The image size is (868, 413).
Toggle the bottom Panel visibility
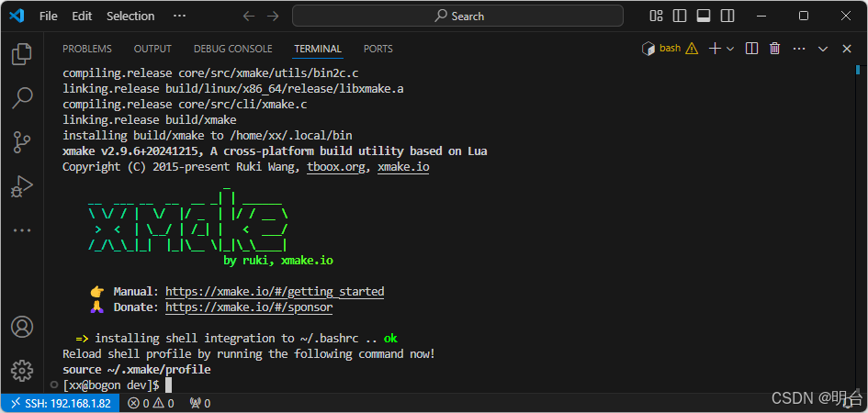pos(704,16)
